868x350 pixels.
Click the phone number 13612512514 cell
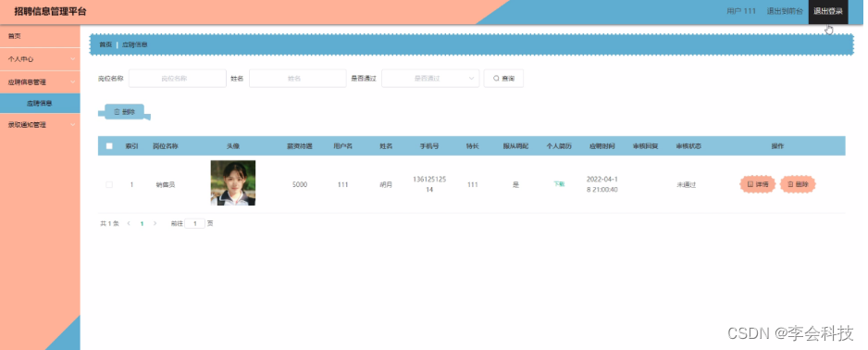[429, 184]
